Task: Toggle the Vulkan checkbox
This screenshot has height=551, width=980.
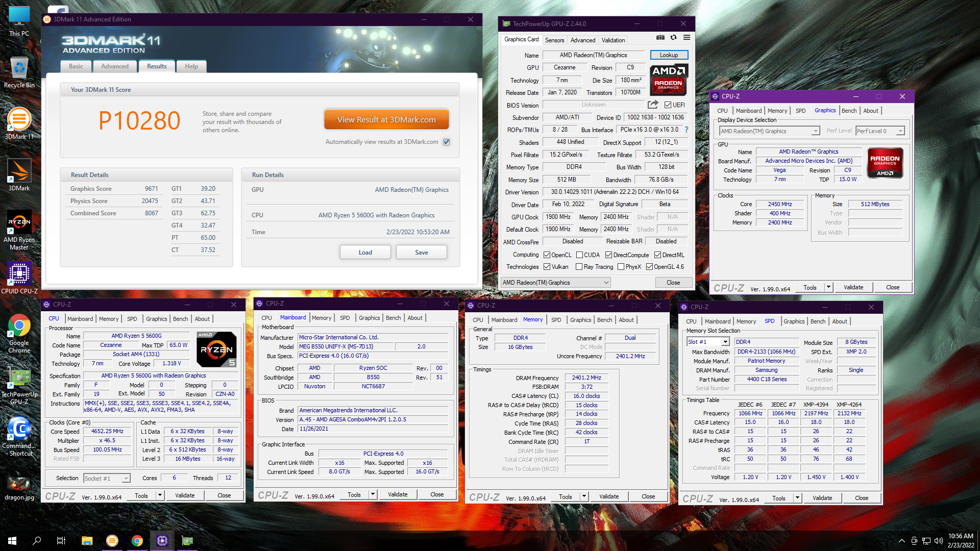Action: pos(547,267)
